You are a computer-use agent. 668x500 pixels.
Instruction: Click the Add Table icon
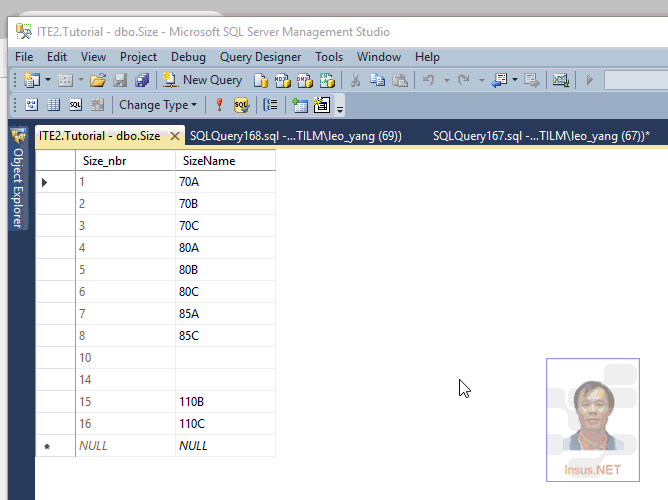(x=299, y=105)
